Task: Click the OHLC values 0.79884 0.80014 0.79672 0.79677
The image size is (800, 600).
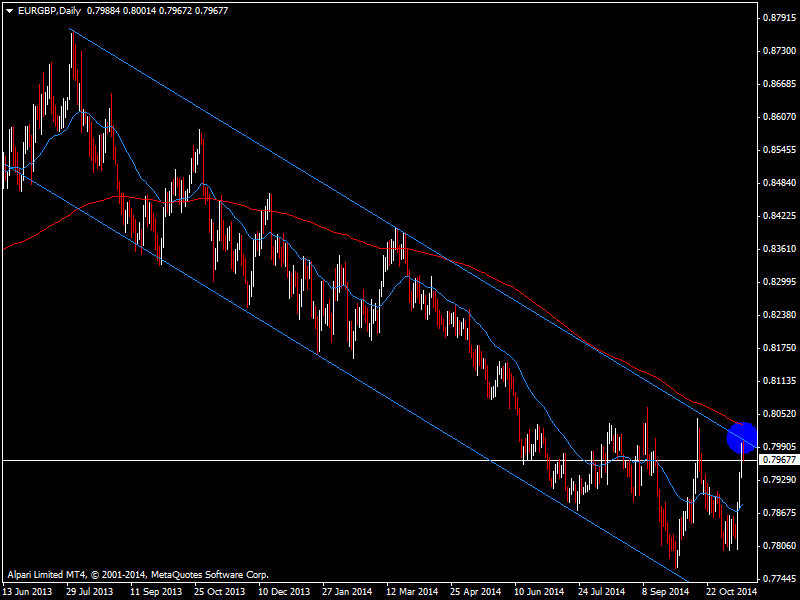Action: click(x=158, y=11)
